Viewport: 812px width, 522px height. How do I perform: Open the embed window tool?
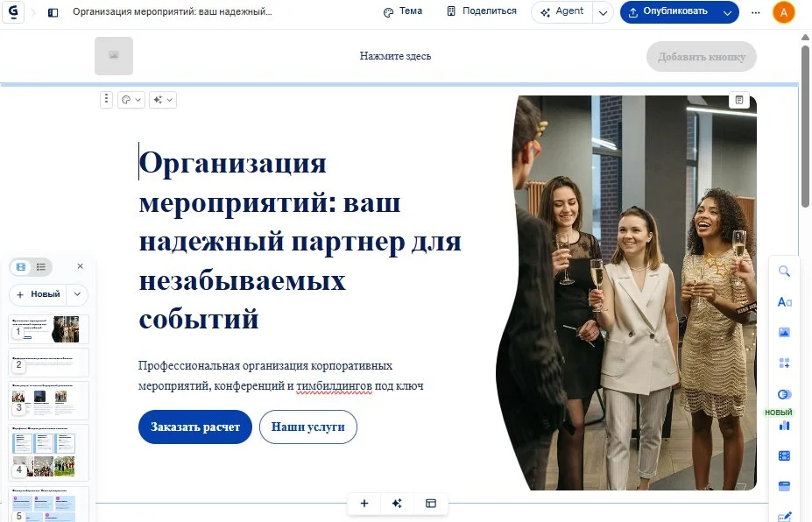[x=784, y=486]
